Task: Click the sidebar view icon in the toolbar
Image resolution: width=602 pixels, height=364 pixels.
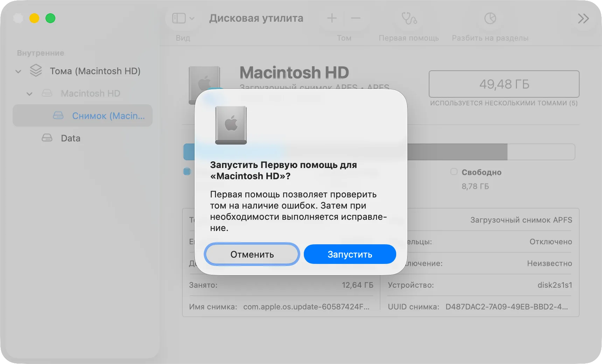Action: pos(179,18)
